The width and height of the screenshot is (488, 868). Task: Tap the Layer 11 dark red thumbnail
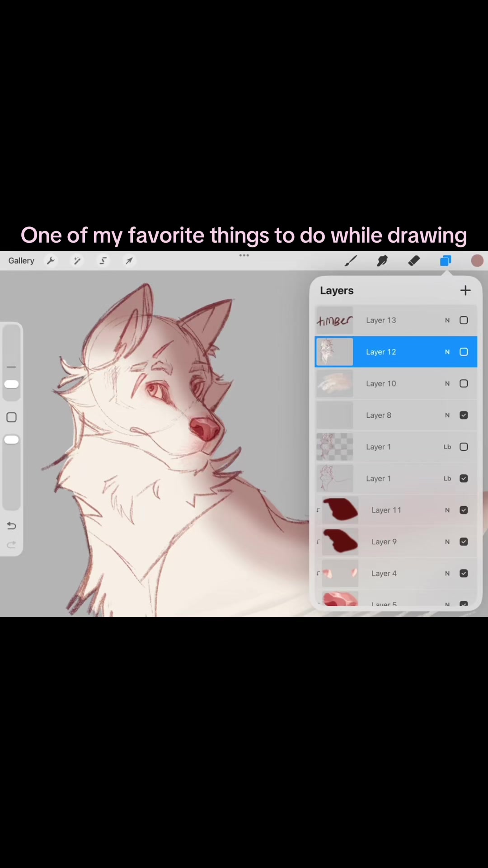[340, 510]
